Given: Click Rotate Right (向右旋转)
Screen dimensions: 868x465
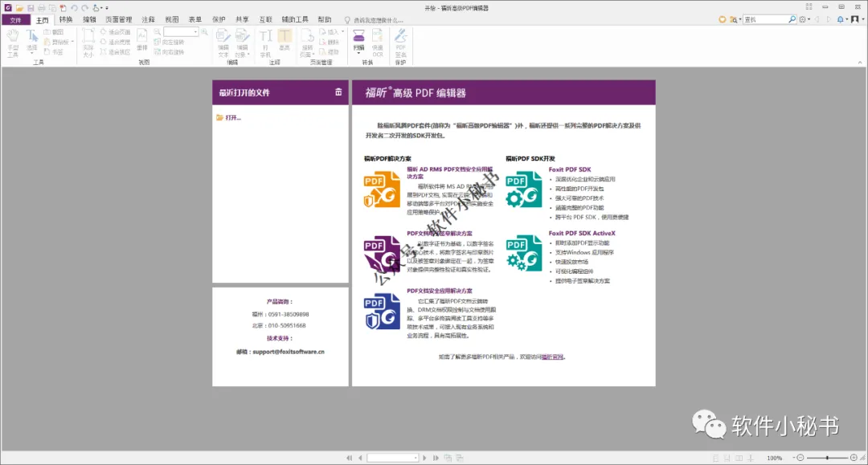Looking at the screenshot, I should (x=169, y=52).
